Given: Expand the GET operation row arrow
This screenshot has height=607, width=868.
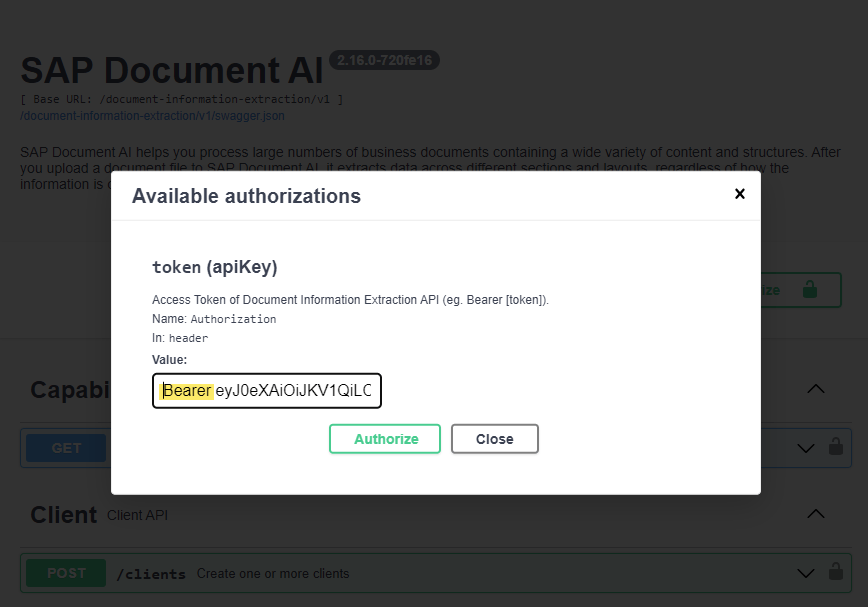Looking at the screenshot, I should pyautogui.click(x=805, y=448).
